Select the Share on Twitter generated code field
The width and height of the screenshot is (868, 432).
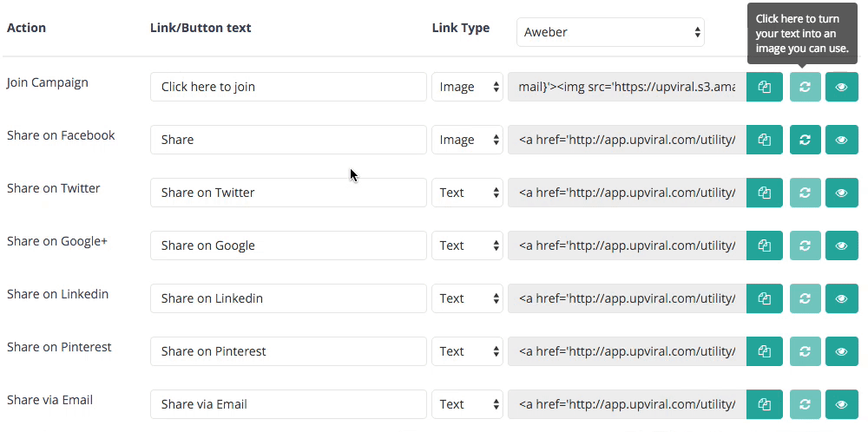point(627,193)
